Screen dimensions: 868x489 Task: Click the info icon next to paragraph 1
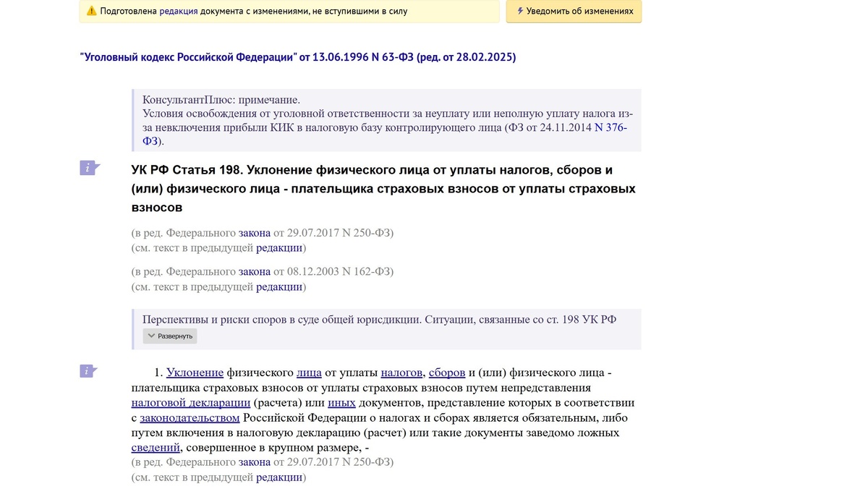click(88, 370)
